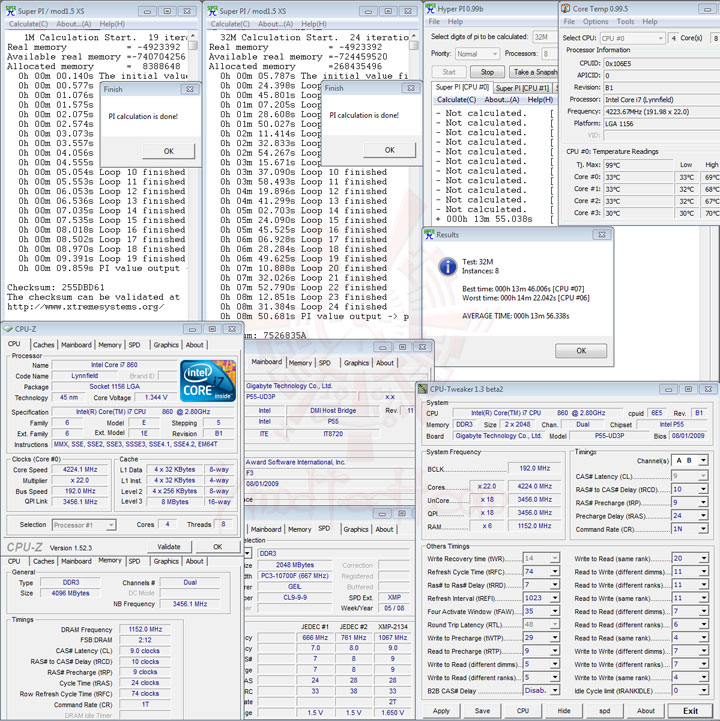Image resolution: width=720 pixels, height=721 pixels.
Task: Open the Calculate(C) menu in 1M Super PI
Action: pyautogui.click(x=28, y=24)
